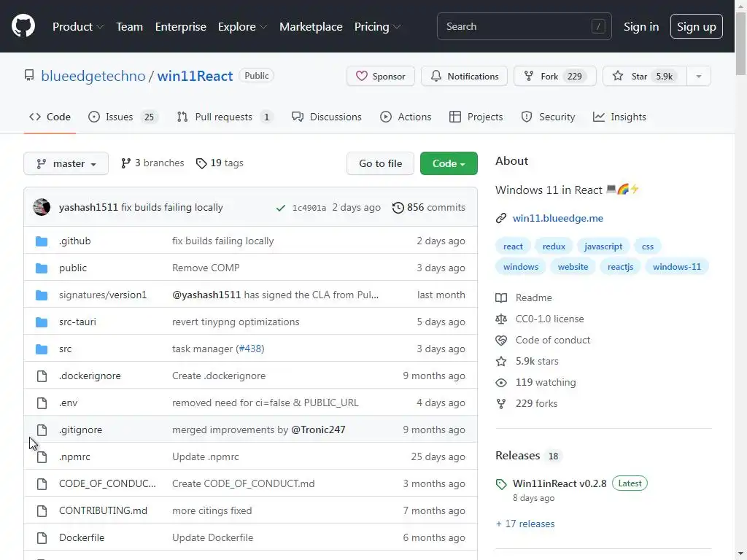Open the signatures/version1 folder

[x=103, y=295]
